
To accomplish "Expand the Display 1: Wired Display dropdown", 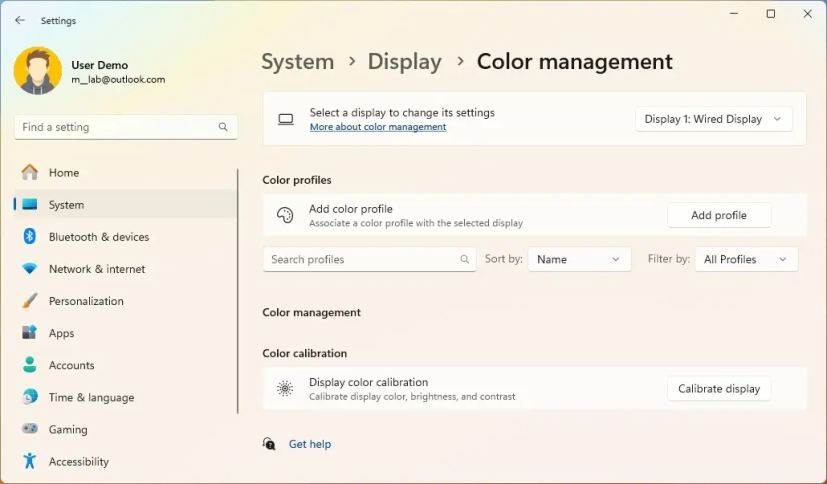I will 714,119.
